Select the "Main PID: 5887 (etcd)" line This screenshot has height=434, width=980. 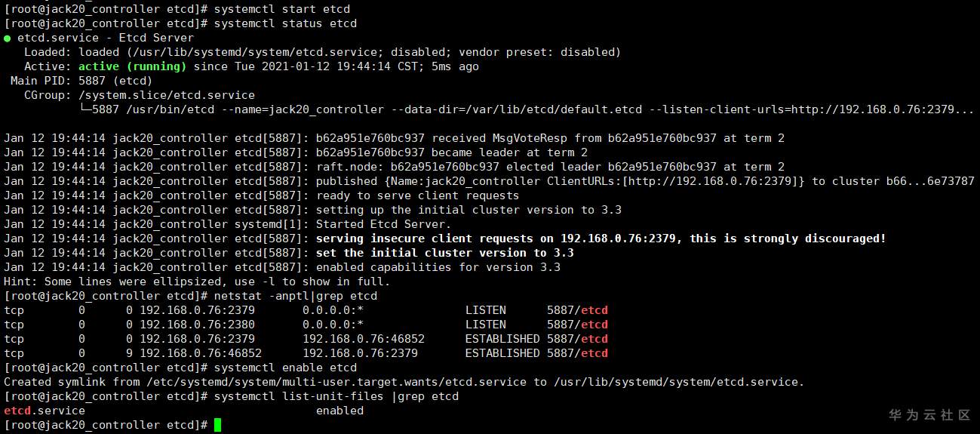coord(81,81)
